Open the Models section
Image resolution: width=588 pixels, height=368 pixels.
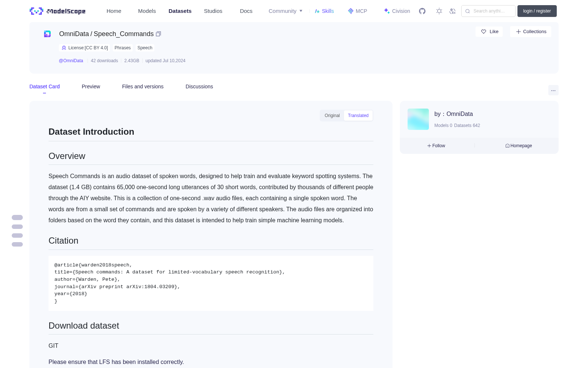(147, 11)
